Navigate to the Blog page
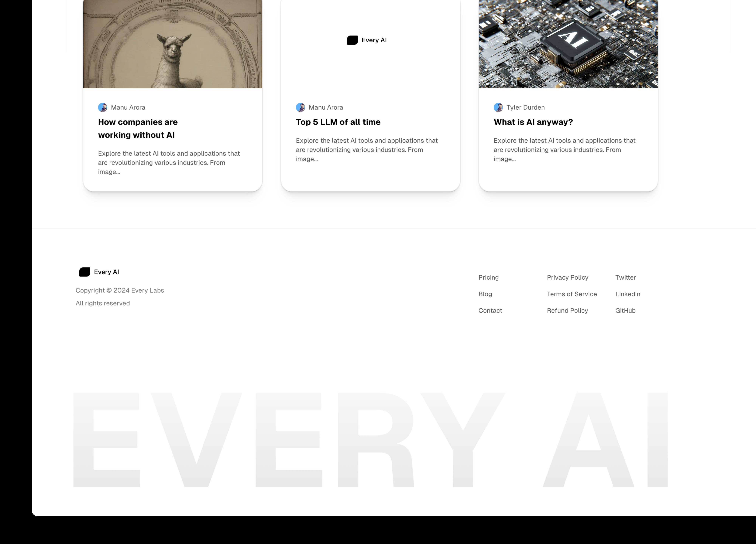This screenshot has width=756, height=544. point(485,294)
